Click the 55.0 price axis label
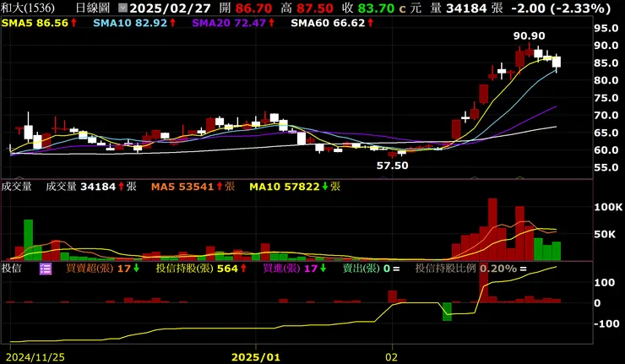The height and width of the screenshot is (364, 625). (606, 167)
